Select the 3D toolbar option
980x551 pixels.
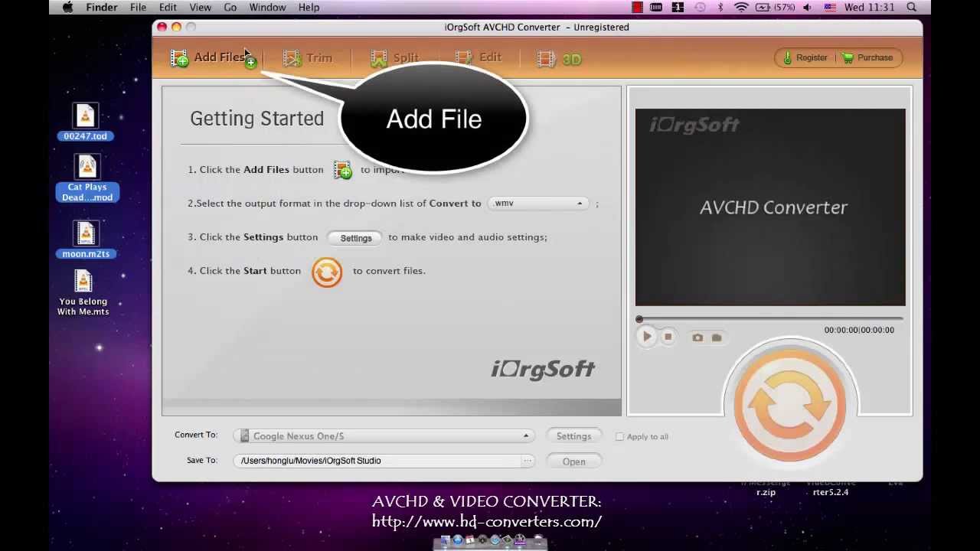pos(560,58)
